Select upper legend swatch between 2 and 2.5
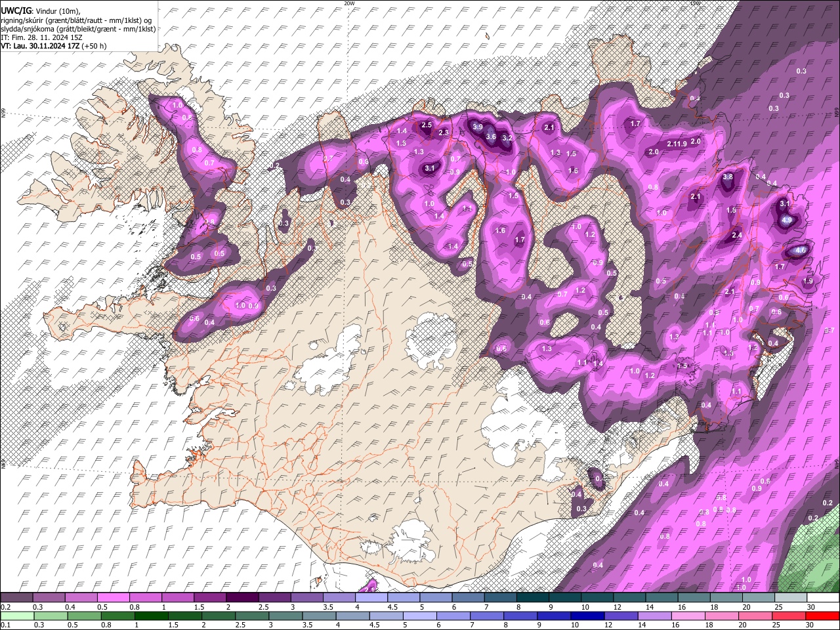 tap(242, 597)
